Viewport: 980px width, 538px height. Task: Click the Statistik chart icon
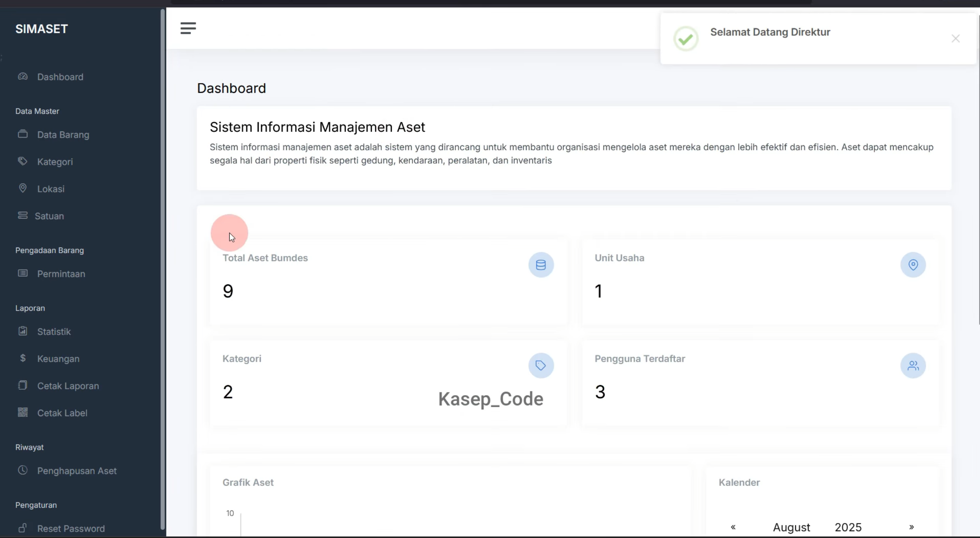click(x=23, y=331)
